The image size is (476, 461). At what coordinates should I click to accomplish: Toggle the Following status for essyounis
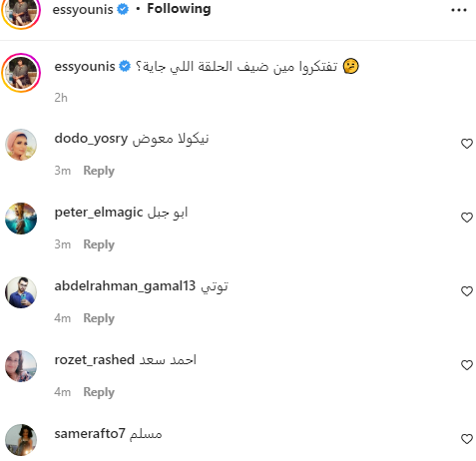point(179,9)
